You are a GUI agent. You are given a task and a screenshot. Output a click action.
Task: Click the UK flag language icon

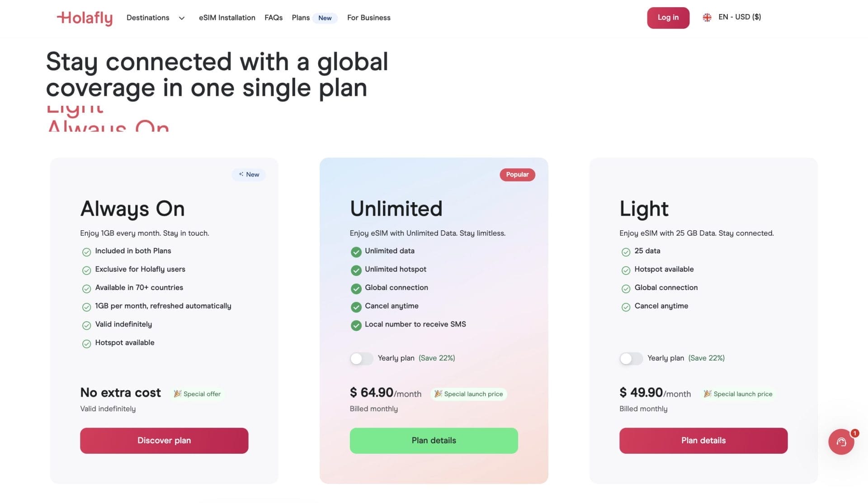707,17
